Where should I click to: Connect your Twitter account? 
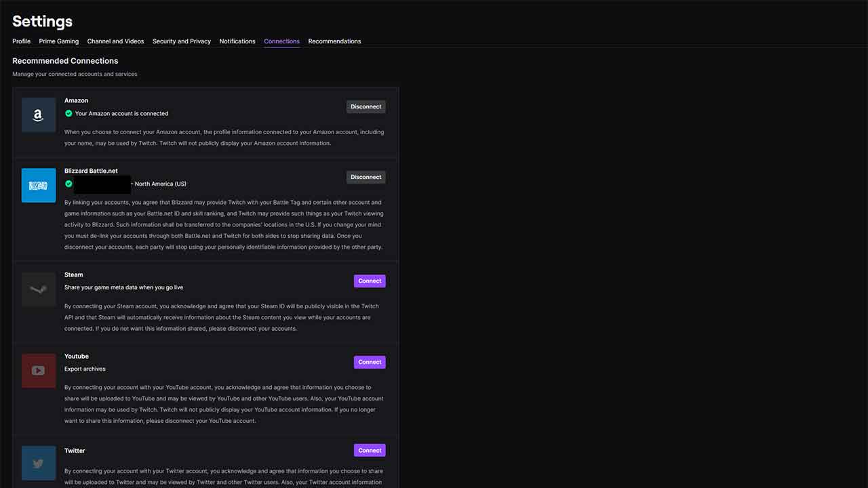click(370, 450)
